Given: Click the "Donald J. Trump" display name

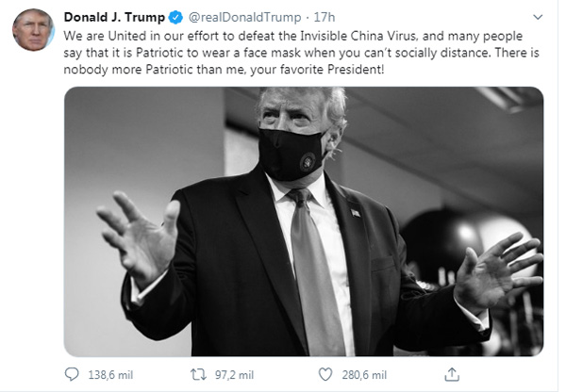Looking at the screenshot, I should click(113, 17).
